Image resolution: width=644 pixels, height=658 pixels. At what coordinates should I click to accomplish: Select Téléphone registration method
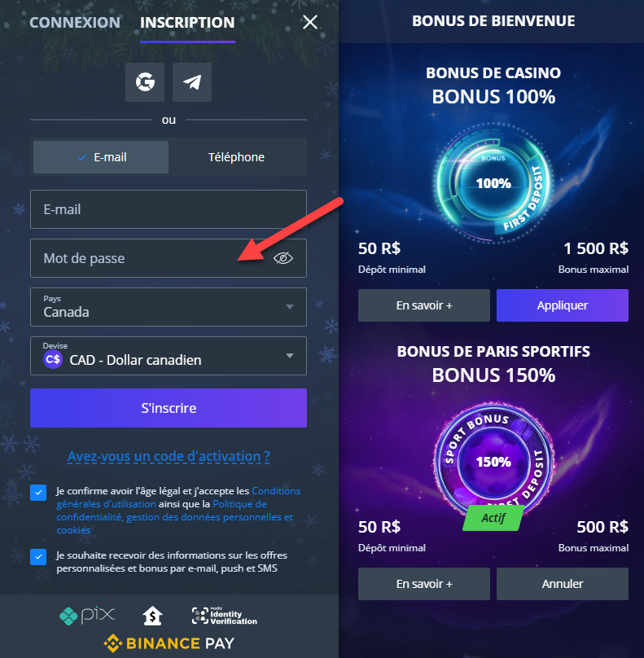237,157
